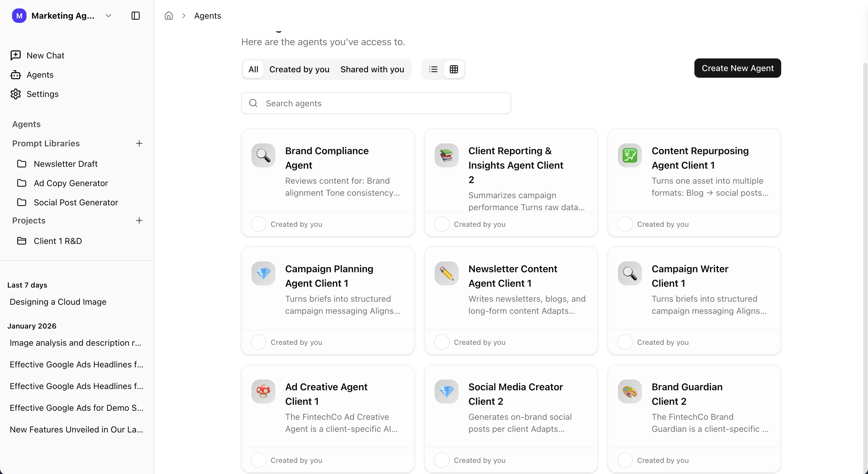Image resolution: width=868 pixels, height=474 pixels.
Task: Open Settings via the gear icon
Action: [x=15, y=94]
